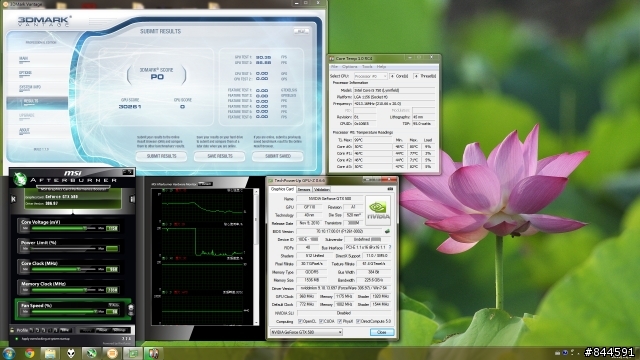Adjust the Core Voltage (mV) slider

click(x=63, y=228)
